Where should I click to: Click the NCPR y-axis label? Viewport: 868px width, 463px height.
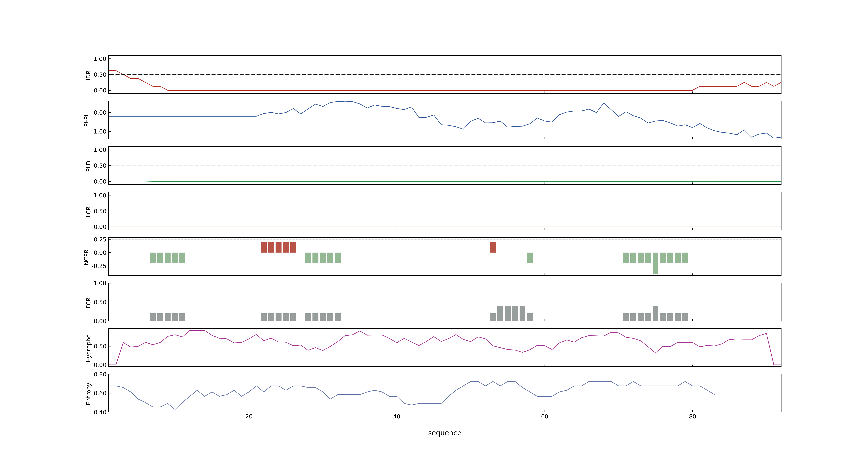86,257
